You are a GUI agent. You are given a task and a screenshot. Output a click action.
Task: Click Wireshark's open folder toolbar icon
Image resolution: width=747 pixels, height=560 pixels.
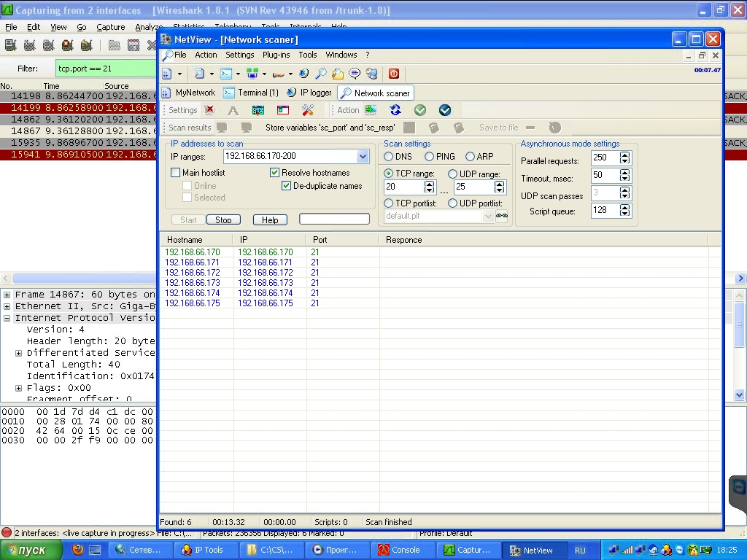pyautogui.click(x=114, y=45)
